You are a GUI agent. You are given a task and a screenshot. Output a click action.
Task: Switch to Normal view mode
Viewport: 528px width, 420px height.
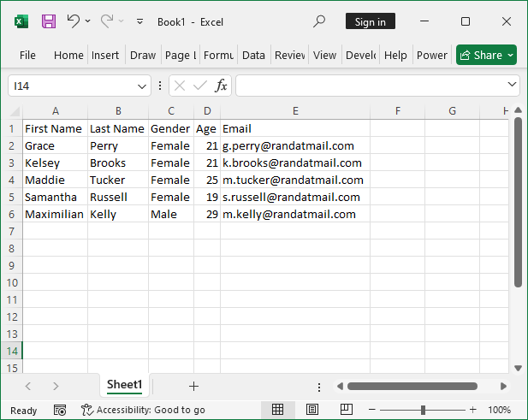click(277, 410)
